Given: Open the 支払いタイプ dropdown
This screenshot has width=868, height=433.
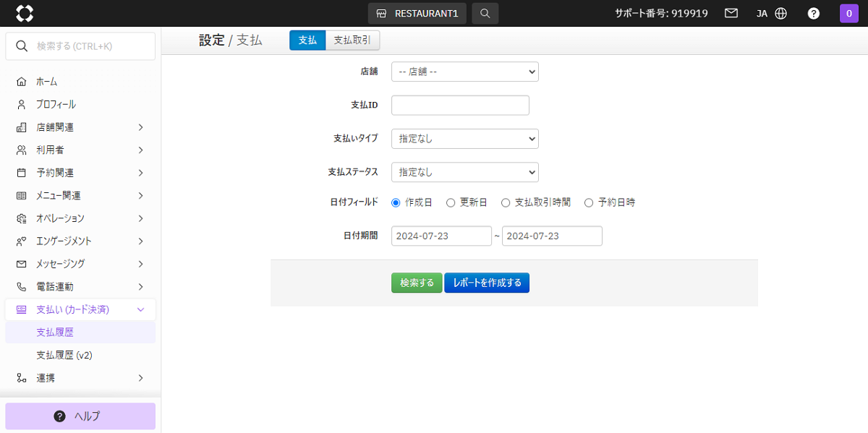Looking at the screenshot, I should click(465, 139).
